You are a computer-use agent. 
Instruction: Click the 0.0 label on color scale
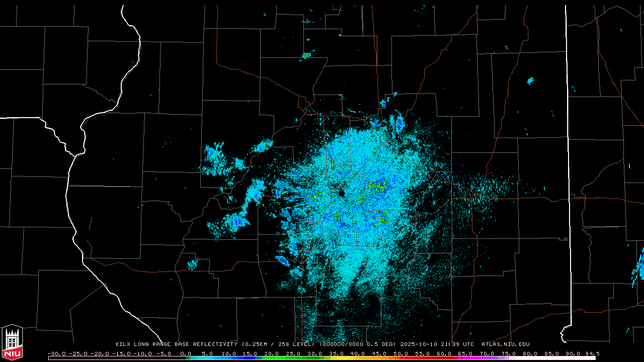click(x=186, y=353)
